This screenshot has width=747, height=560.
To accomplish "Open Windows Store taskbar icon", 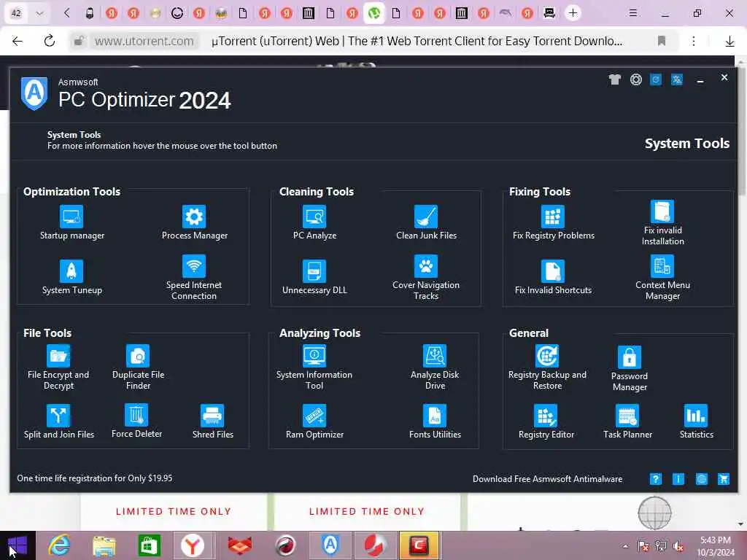I will [x=149, y=545].
